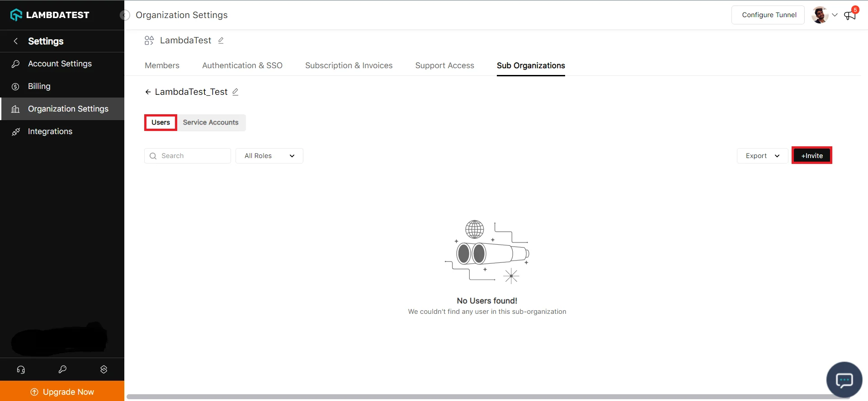Switch to the Members tab

pyautogui.click(x=162, y=65)
